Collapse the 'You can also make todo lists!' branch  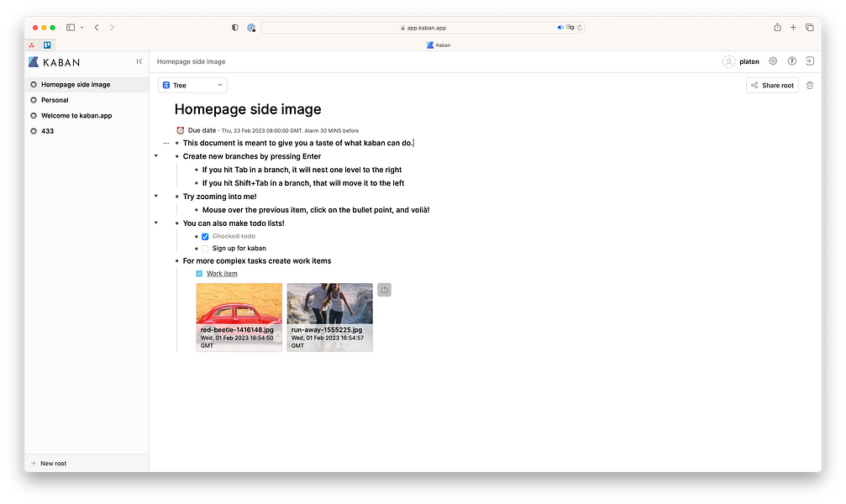156,223
